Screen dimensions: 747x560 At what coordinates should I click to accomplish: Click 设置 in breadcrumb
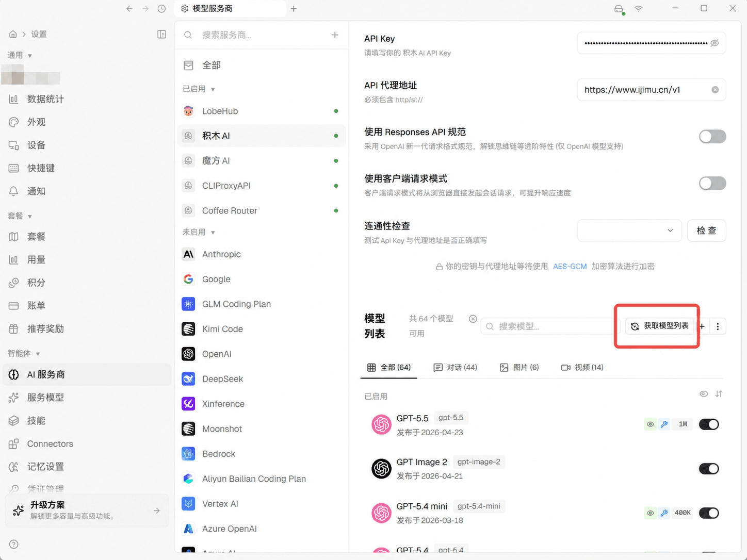point(39,34)
